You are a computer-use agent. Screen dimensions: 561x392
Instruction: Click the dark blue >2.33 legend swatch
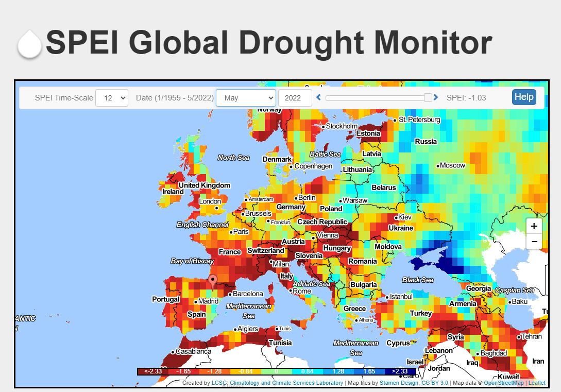(x=400, y=371)
